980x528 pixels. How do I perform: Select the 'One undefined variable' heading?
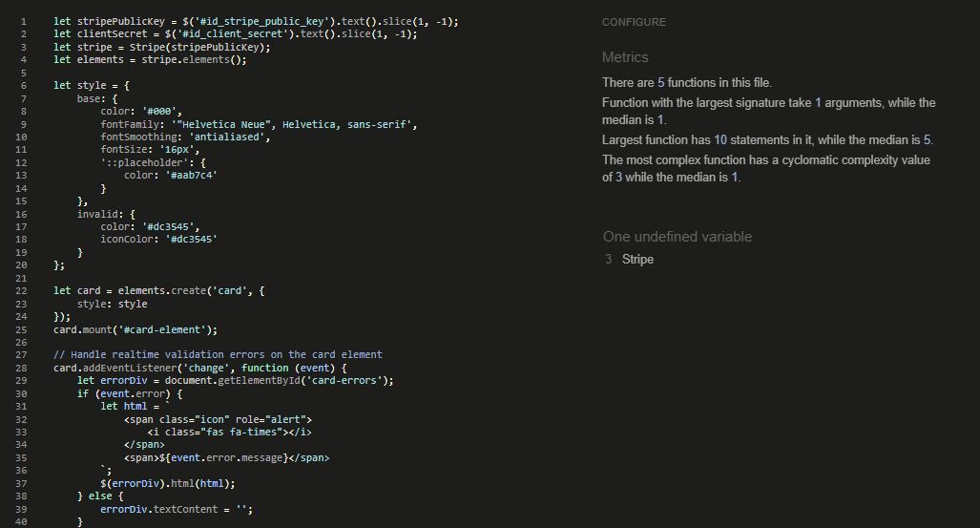678,237
